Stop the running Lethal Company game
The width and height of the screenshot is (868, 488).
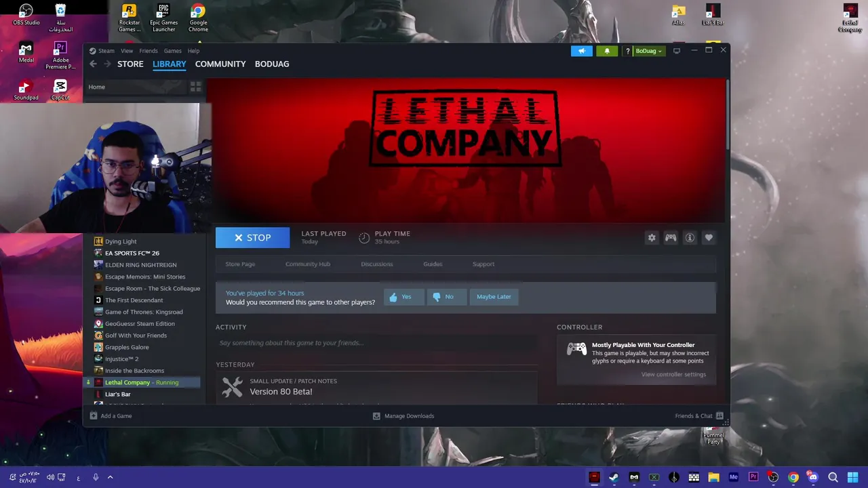[x=252, y=238]
